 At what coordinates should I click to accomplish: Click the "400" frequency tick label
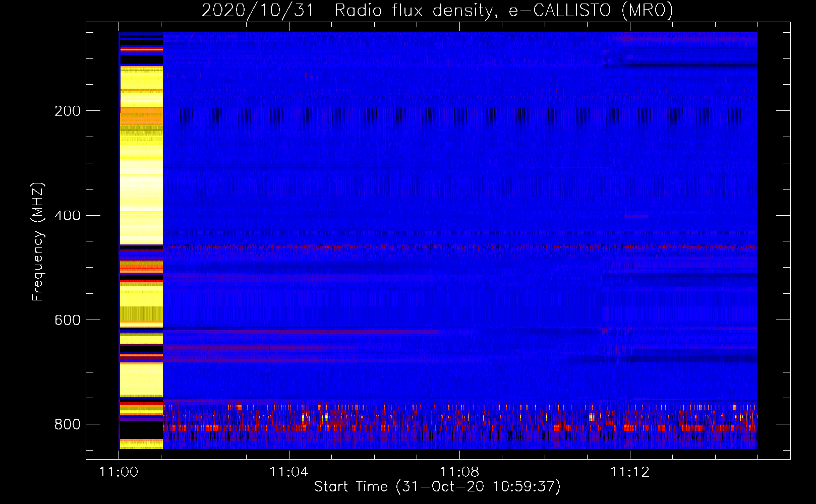pos(68,216)
